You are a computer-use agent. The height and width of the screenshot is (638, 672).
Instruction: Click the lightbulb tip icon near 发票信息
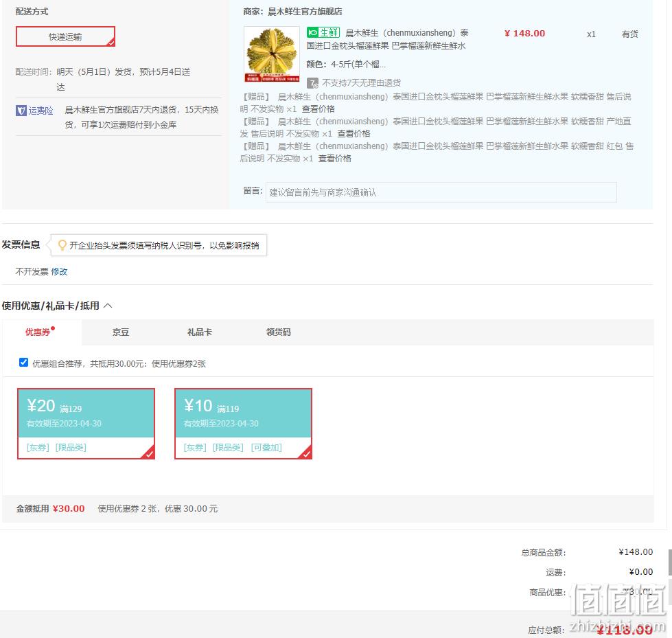62,244
